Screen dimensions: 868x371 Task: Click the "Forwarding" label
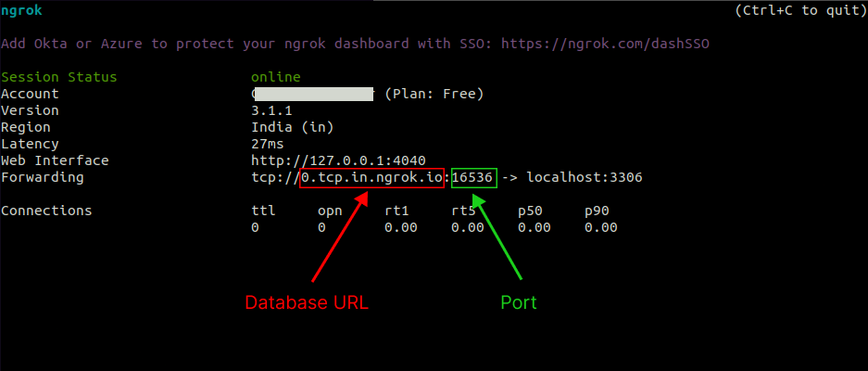point(43,177)
